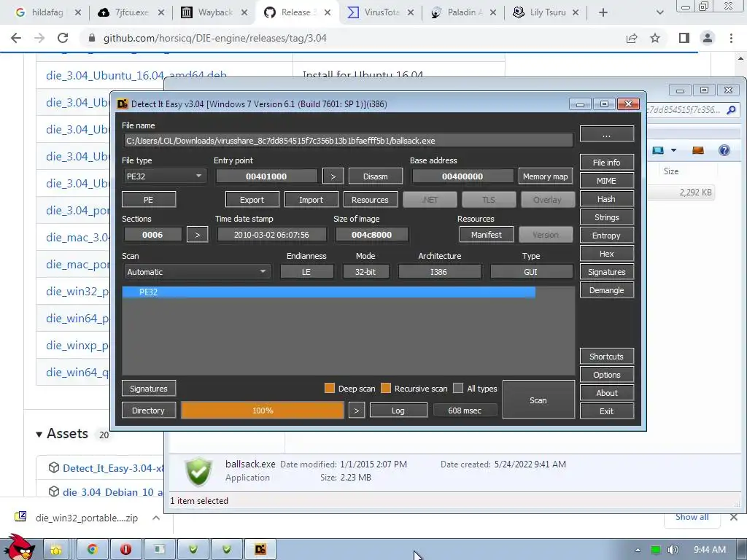Viewport: 747px width, 560px height.
Task: Switch to the 7jfcu.exe tab
Action: tap(131, 12)
